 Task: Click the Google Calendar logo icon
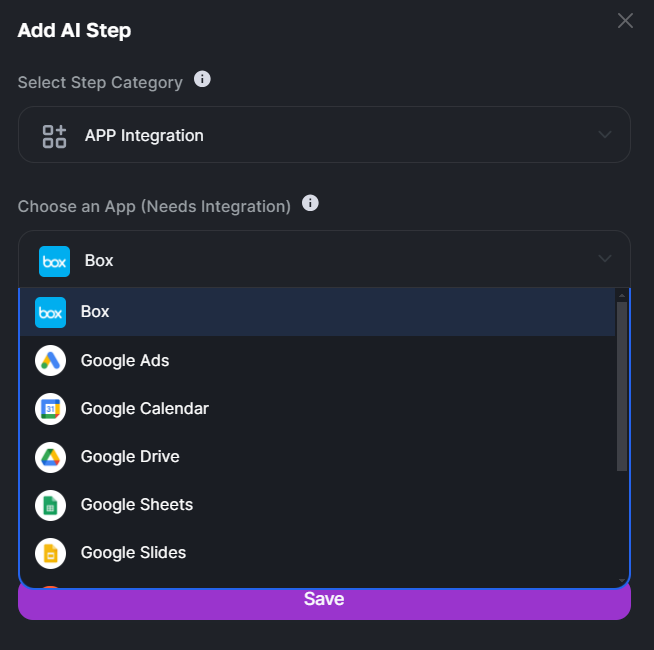point(50,409)
